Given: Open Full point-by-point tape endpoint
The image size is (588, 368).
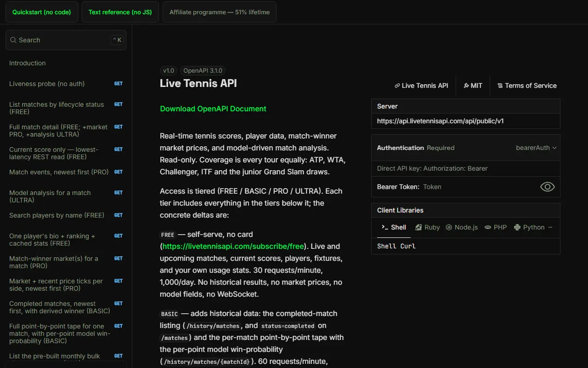Looking at the screenshot, I should (66, 333).
